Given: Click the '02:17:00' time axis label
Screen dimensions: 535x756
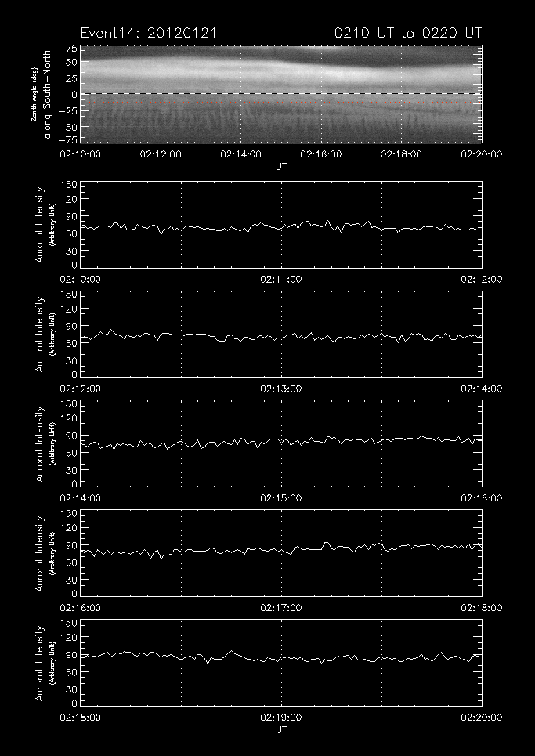Looking at the screenshot, I should [x=281, y=607].
